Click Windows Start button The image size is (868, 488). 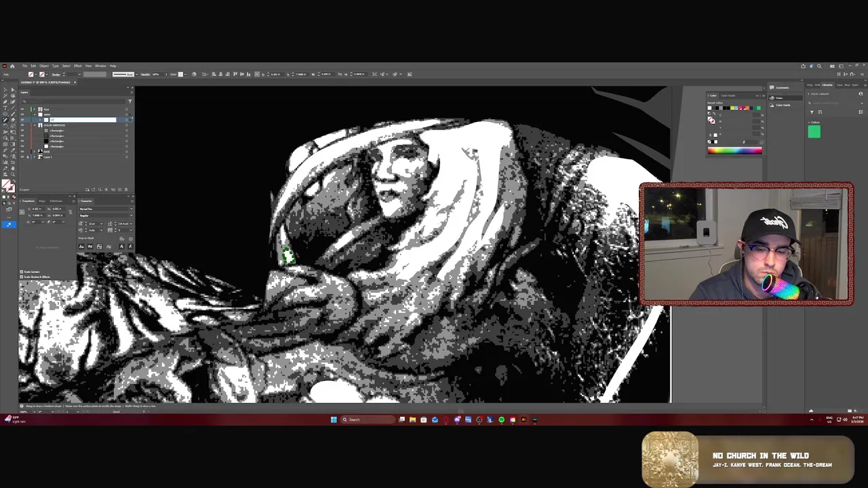click(x=334, y=420)
